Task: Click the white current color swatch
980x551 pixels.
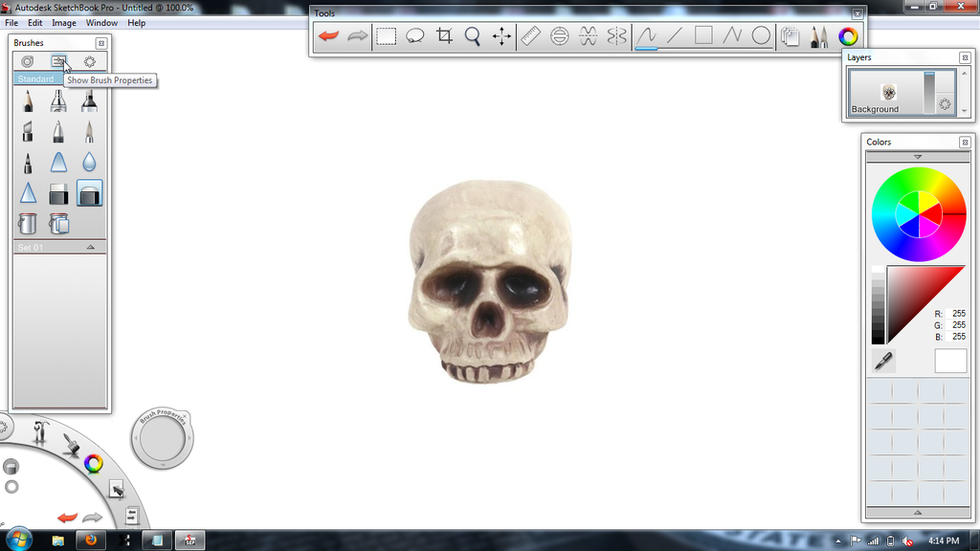Action: point(950,361)
